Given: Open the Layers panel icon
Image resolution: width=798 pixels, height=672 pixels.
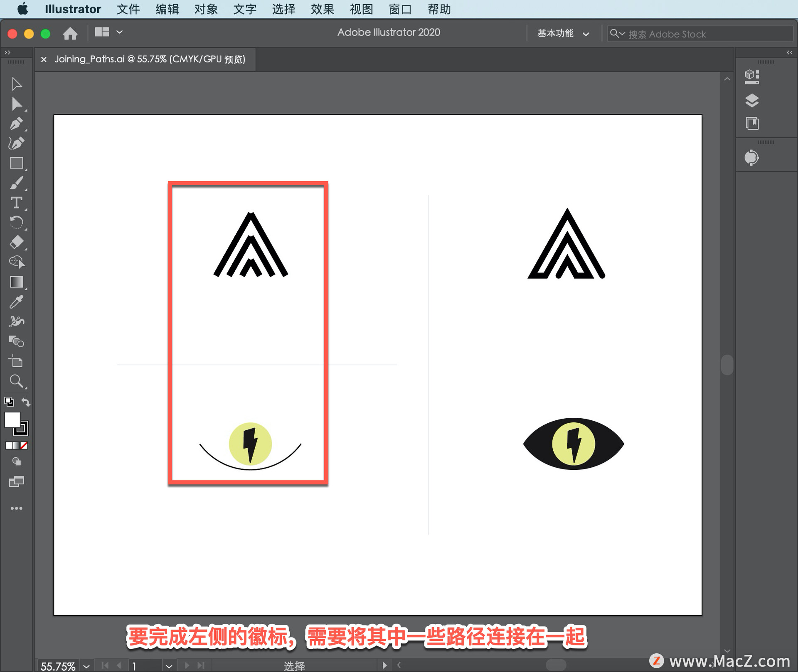Looking at the screenshot, I should [x=752, y=101].
